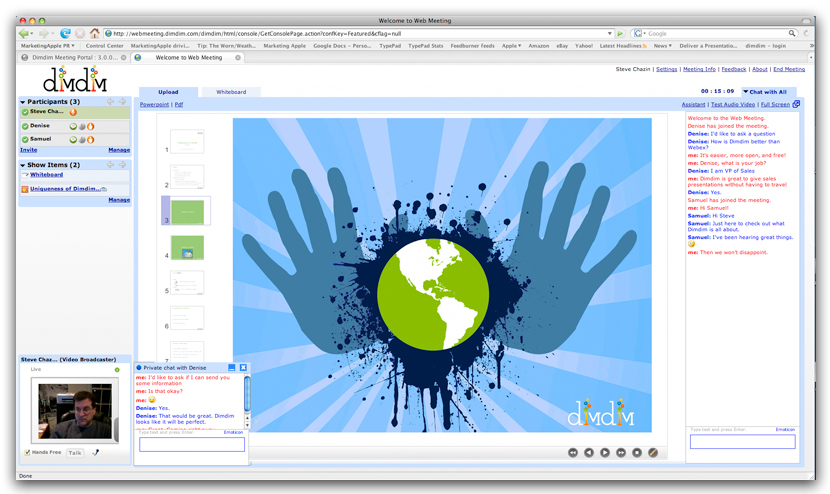
Task: Click the Settings link
Action: pyautogui.click(x=666, y=69)
